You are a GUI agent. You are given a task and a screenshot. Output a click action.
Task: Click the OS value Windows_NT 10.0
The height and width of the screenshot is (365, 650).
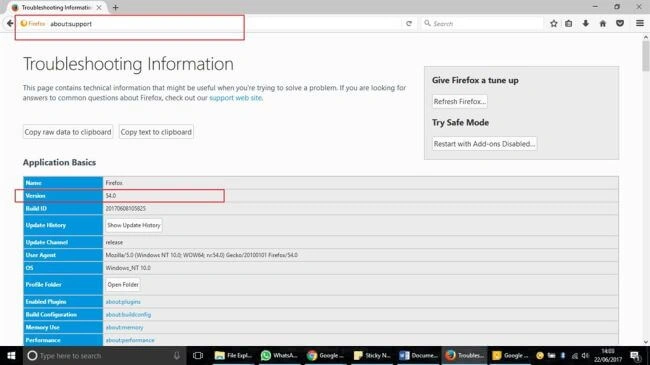128,268
